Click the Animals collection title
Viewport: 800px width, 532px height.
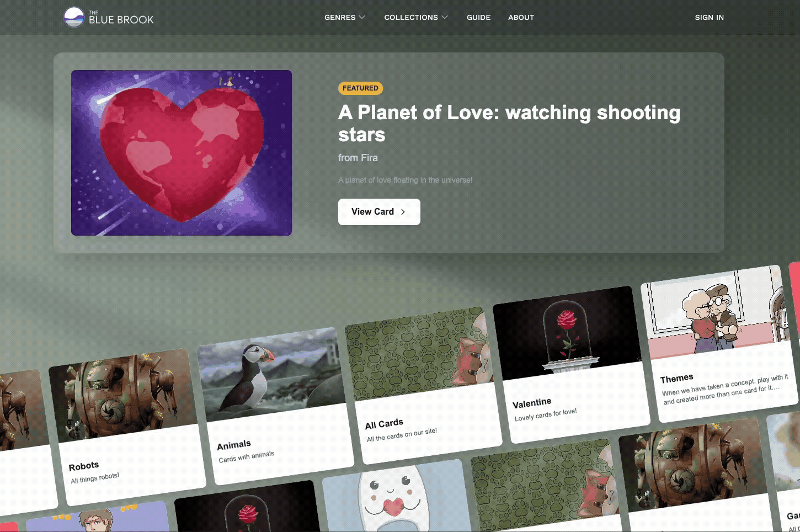click(234, 445)
